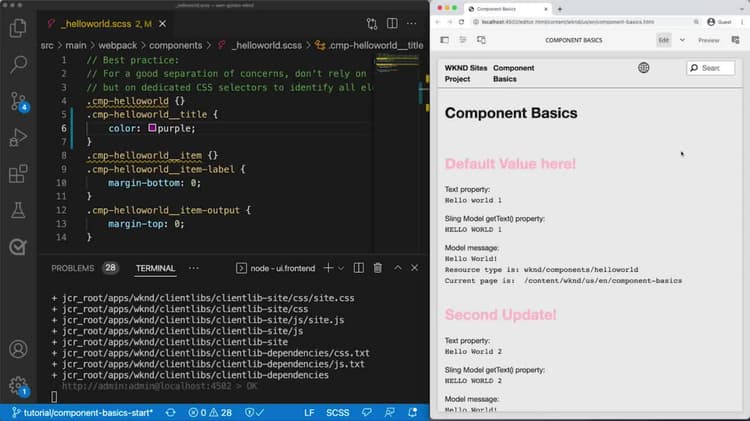750x421 pixels.
Task: Close the _helloworld.scss editor tab
Action: point(163,23)
